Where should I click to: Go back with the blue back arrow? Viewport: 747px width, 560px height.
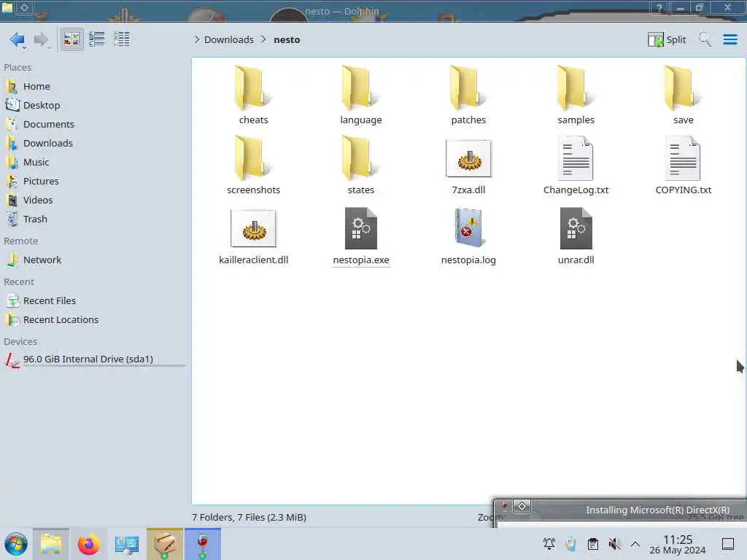point(18,39)
